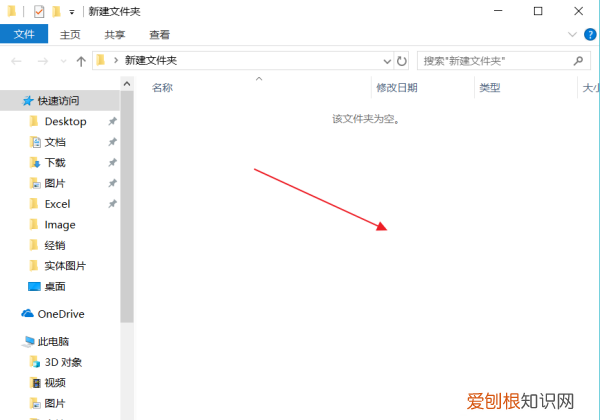Open Help with the blue question icon
Image resolution: width=600 pixels, height=420 pixels.
590,34
